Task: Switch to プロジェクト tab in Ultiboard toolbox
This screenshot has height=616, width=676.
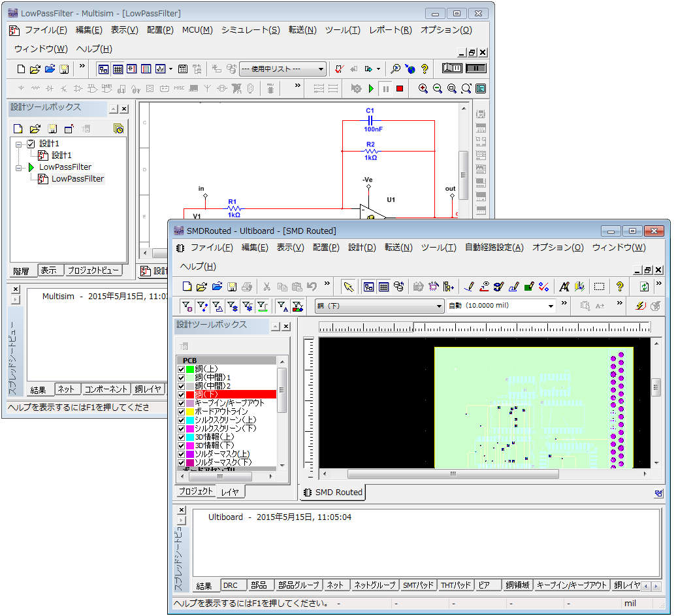Action: [x=196, y=491]
